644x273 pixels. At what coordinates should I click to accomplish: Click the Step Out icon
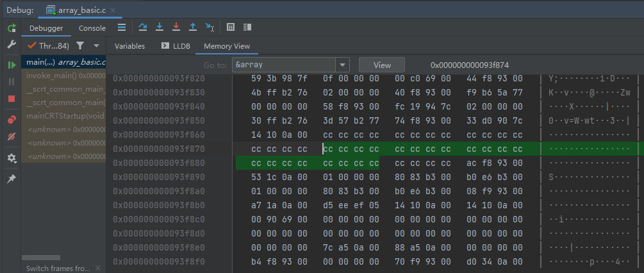click(193, 28)
